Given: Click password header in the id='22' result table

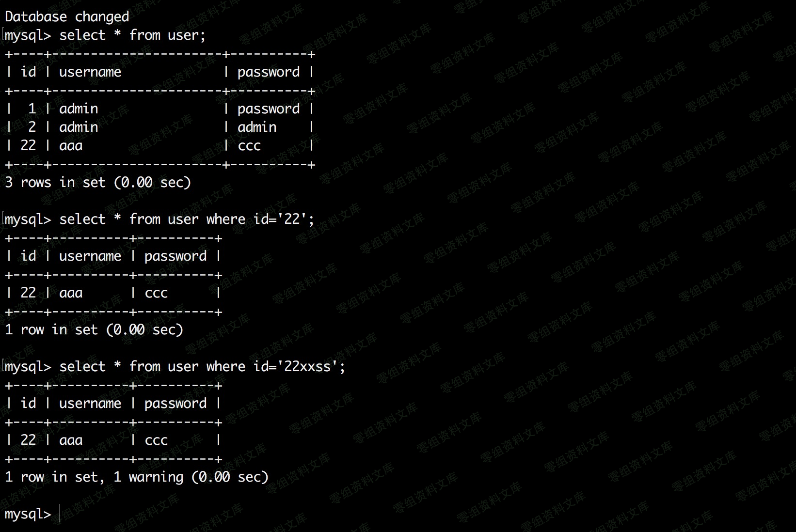Looking at the screenshot, I should [x=175, y=256].
